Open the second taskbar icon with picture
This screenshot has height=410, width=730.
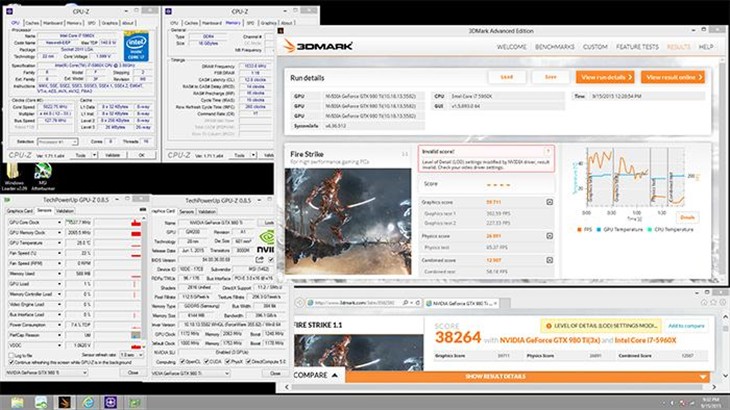(41, 402)
